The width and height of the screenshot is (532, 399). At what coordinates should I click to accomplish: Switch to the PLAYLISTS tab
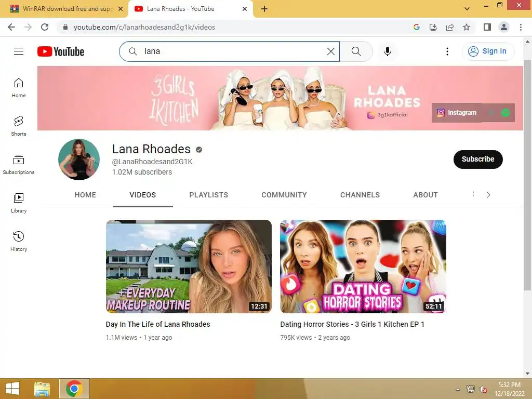pos(209,195)
